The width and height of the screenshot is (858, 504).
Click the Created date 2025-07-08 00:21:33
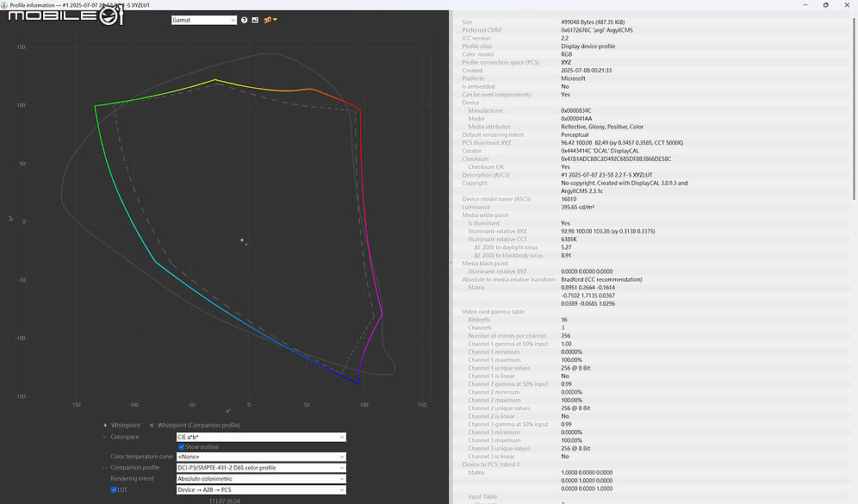tap(586, 71)
